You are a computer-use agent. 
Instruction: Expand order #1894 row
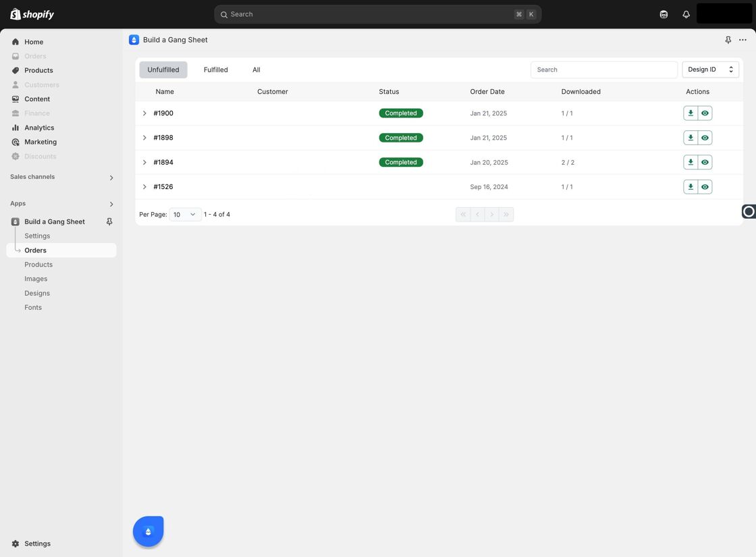[x=144, y=163]
